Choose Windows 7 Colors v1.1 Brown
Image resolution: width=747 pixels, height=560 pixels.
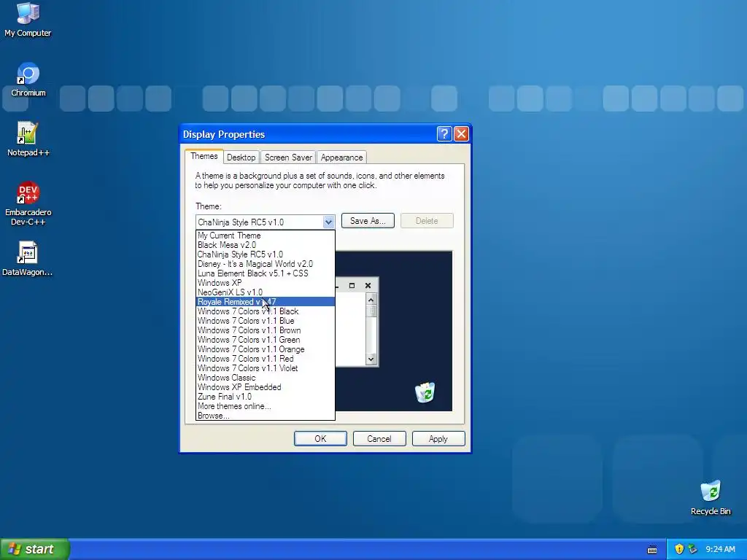266,330
